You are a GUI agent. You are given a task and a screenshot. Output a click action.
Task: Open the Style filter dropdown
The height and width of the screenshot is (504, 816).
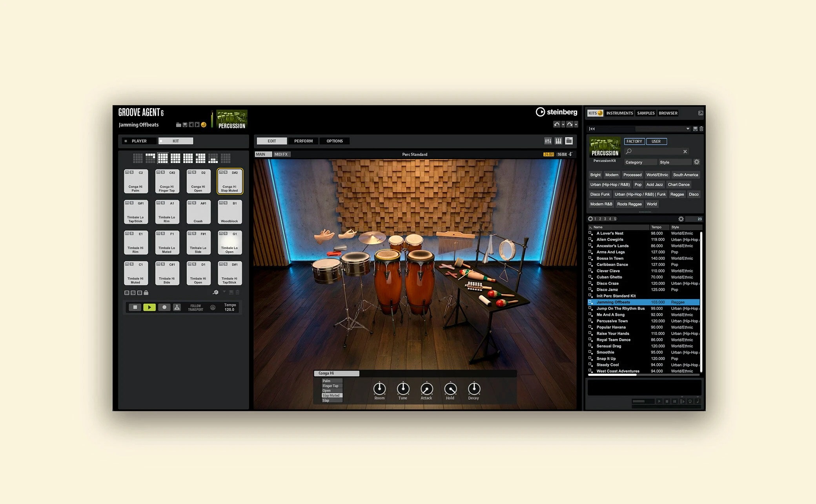[675, 162]
